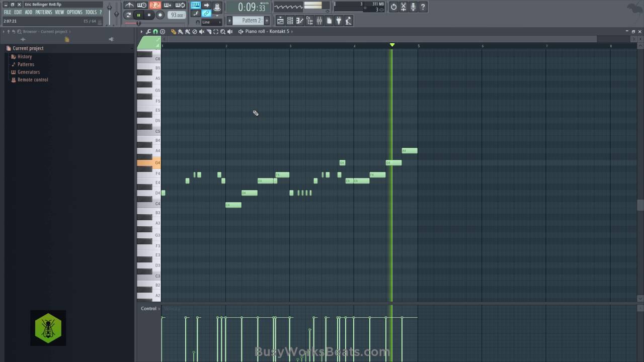
Task: Open the OPTIONS menu
Action: click(x=74, y=12)
